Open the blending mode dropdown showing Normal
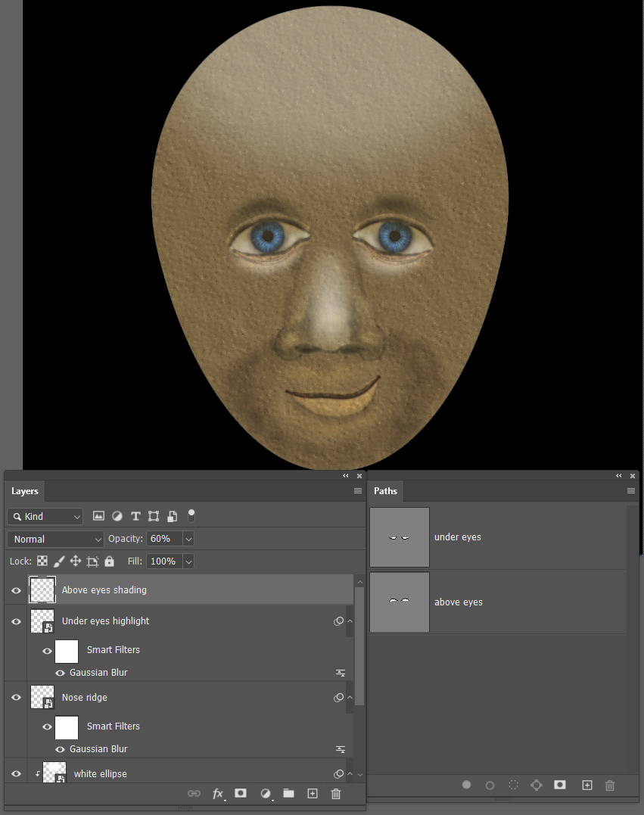The width and height of the screenshot is (644, 815). coord(54,539)
